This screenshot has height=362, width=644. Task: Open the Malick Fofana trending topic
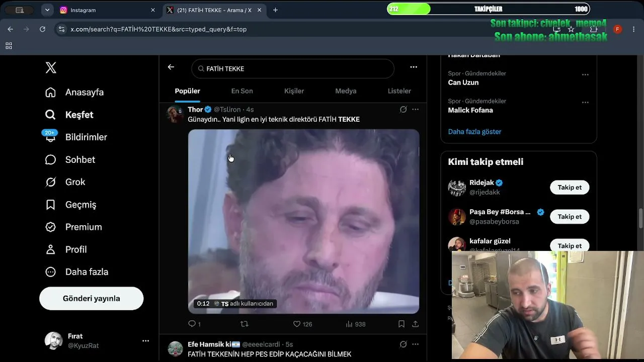(470, 110)
